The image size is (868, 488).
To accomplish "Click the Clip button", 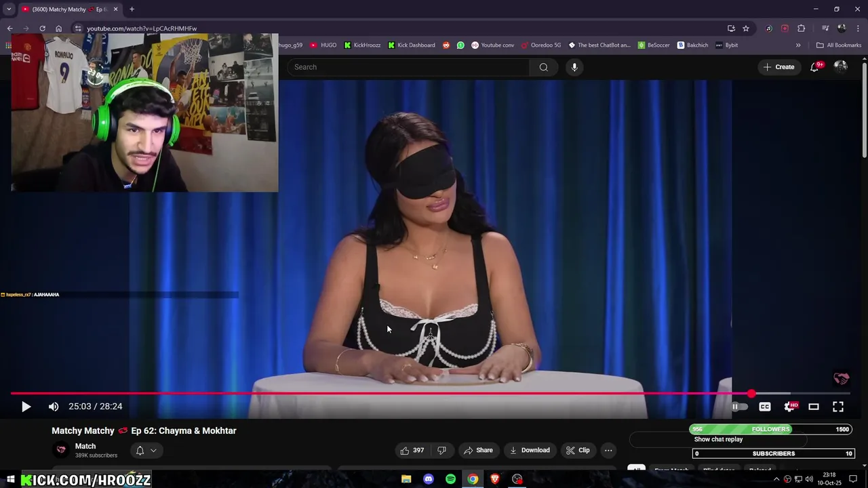I will pyautogui.click(x=578, y=450).
